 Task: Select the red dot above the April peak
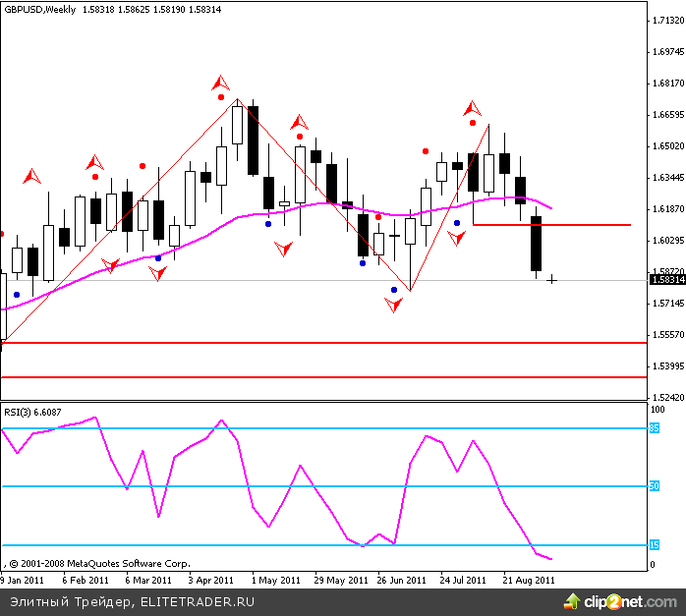pos(221,96)
